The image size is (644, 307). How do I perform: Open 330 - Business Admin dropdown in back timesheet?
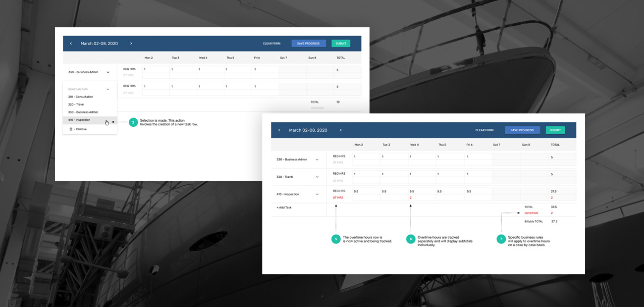tap(107, 72)
